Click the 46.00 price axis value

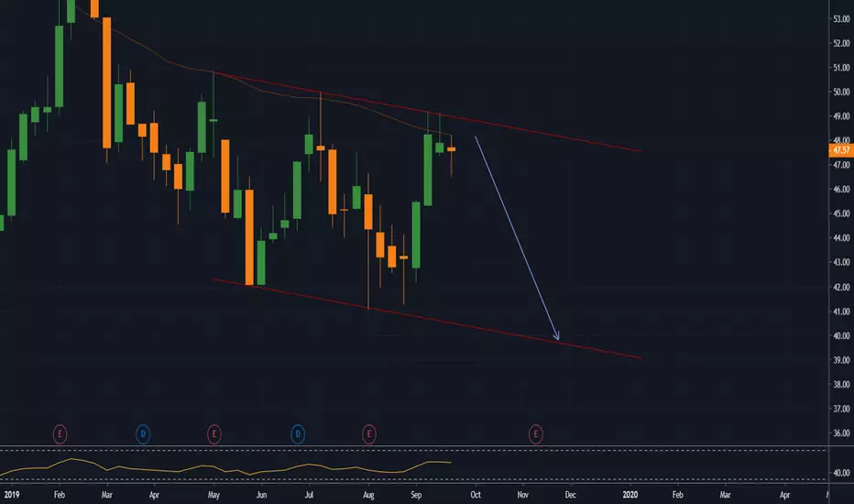tap(841, 189)
